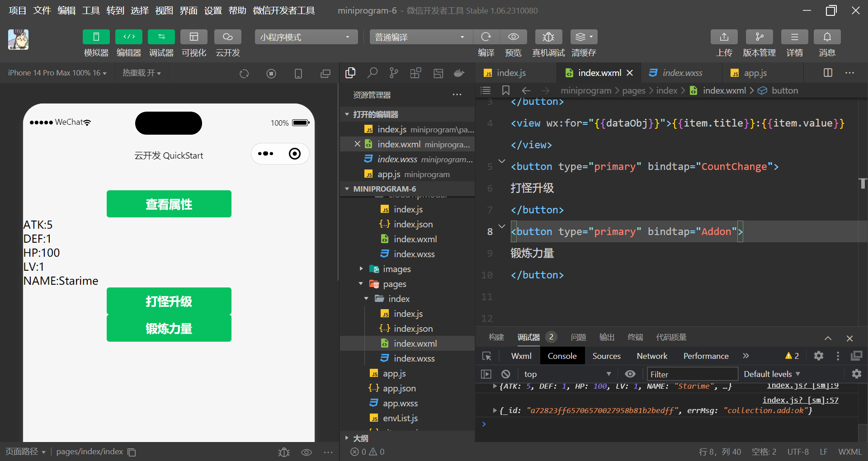Open real device debugging bug icon
Screen dimensions: 868x461
(548, 37)
